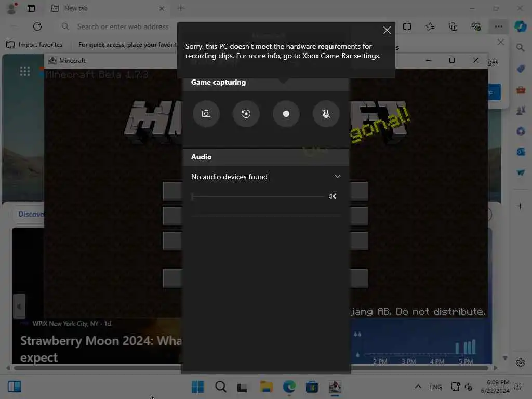Switch to Minecraft taskbar icon
This screenshot has width=532, height=399.
pos(335,387)
